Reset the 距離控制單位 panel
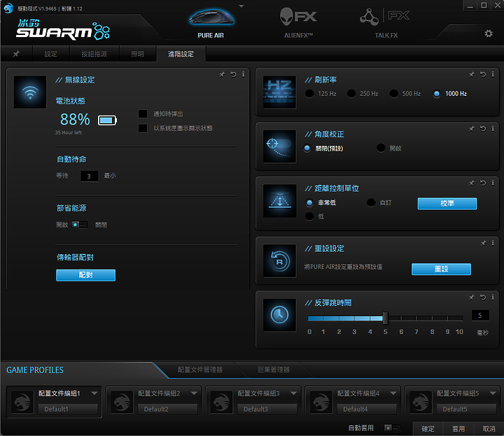This screenshot has width=504, height=436. (x=483, y=183)
